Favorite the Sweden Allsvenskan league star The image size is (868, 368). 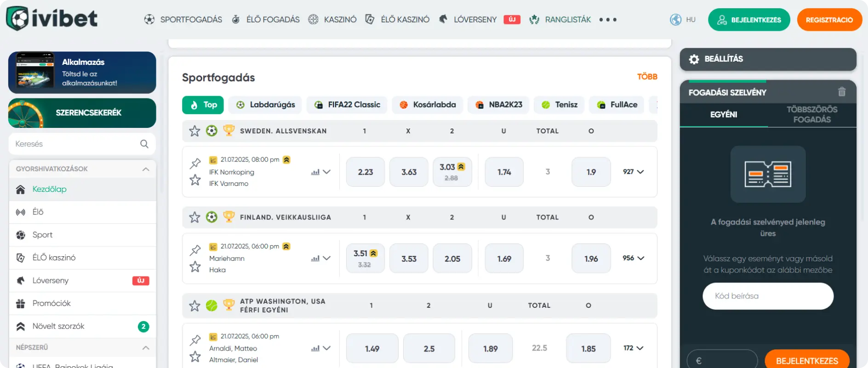[194, 131]
